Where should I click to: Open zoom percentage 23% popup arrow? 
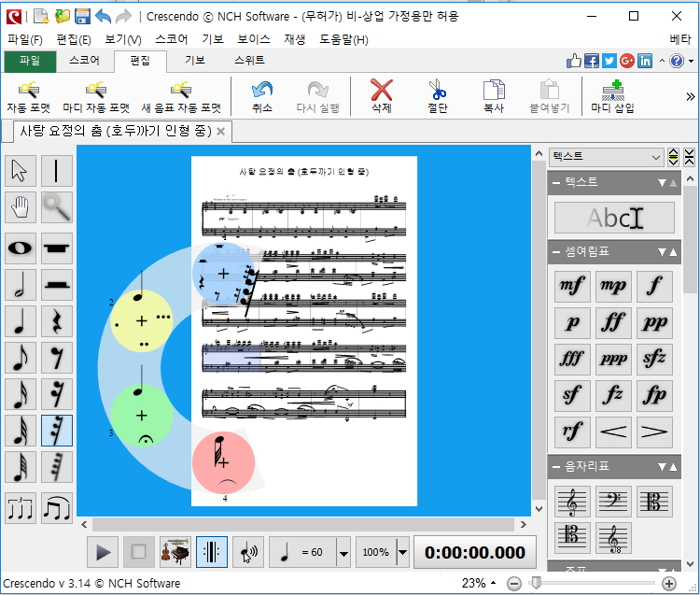coord(494,583)
